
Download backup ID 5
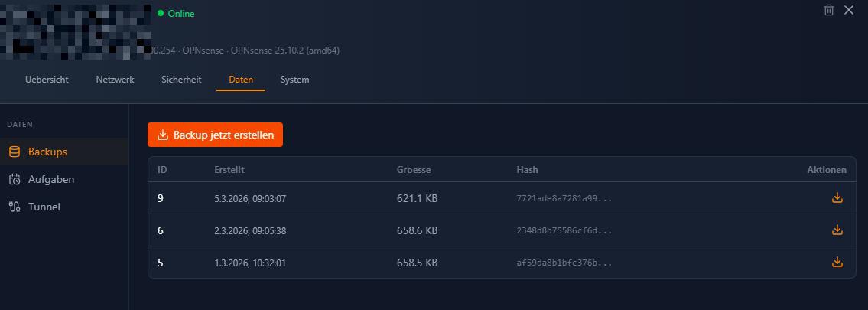click(837, 262)
